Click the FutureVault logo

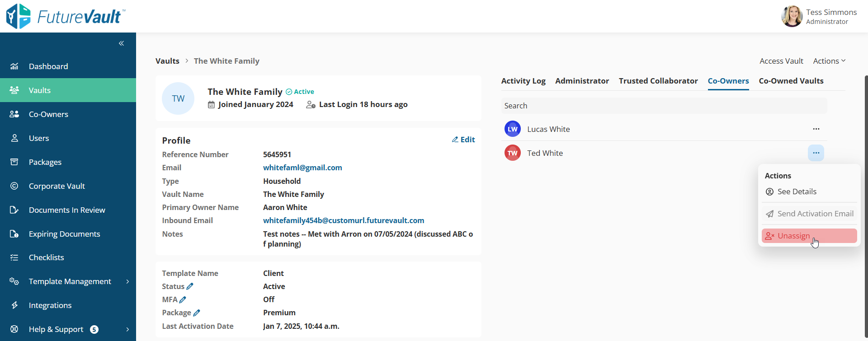pyautogui.click(x=66, y=16)
